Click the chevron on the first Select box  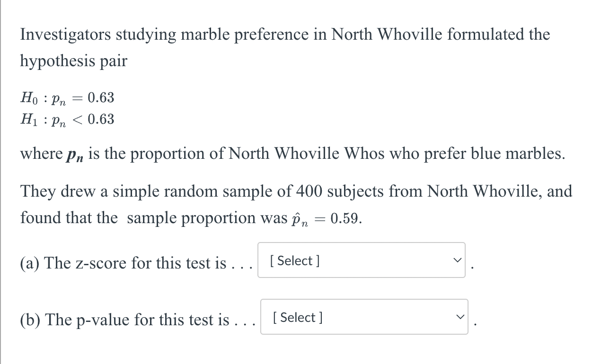[456, 259]
